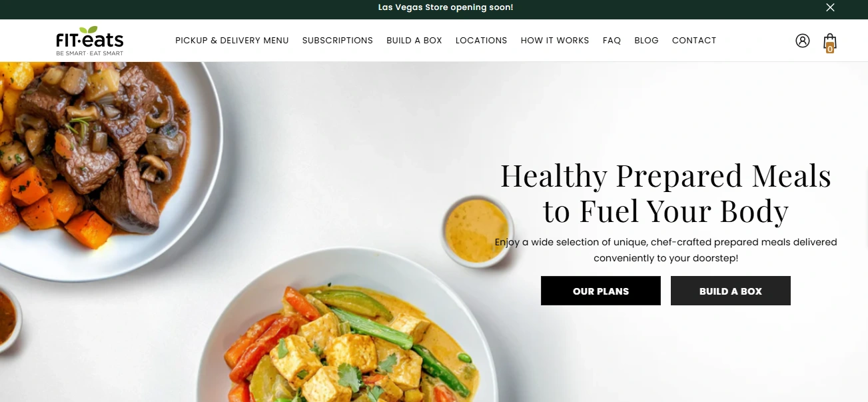The width and height of the screenshot is (868, 402).
Task: Visit the Blog section
Action: (646, 41)
